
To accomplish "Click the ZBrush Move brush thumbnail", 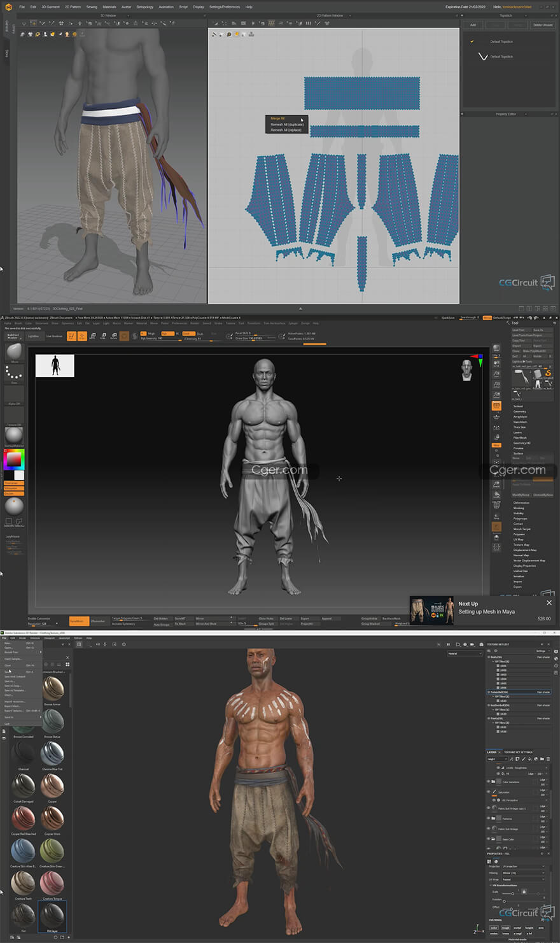I will click(14, 351).
